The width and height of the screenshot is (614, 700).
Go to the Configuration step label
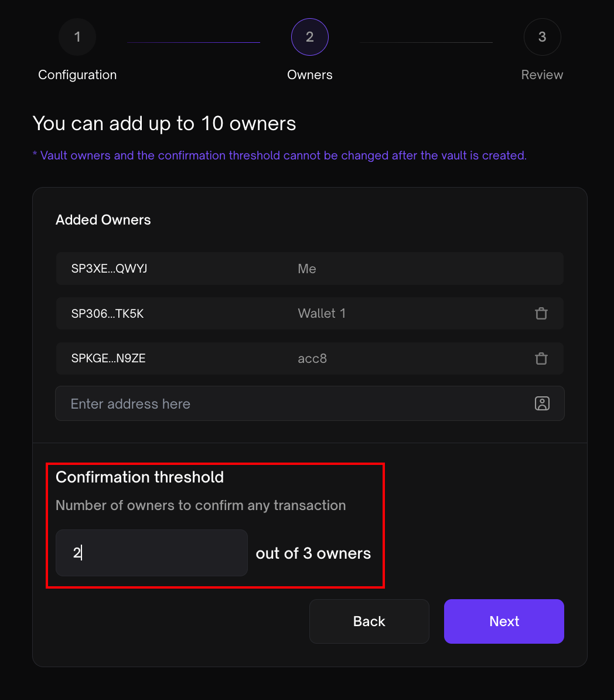[77, 75]
